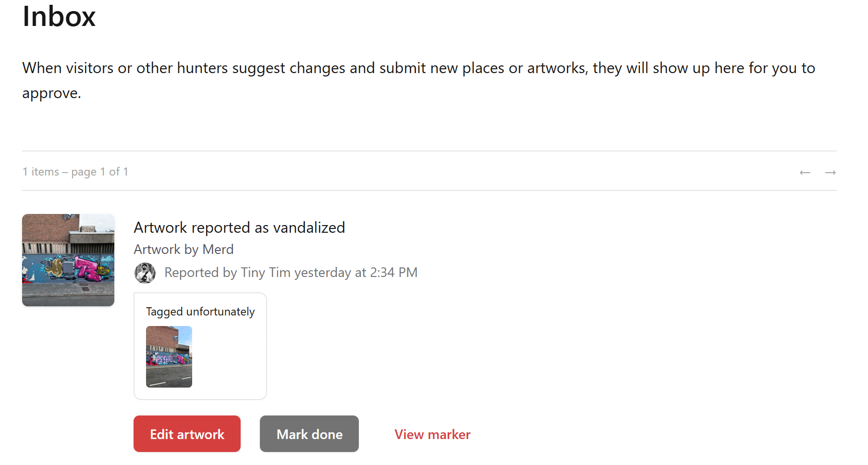Screen dimensions: 868x465
Task: Go to the previous inbox page
Action: click(x=805, y=173)
